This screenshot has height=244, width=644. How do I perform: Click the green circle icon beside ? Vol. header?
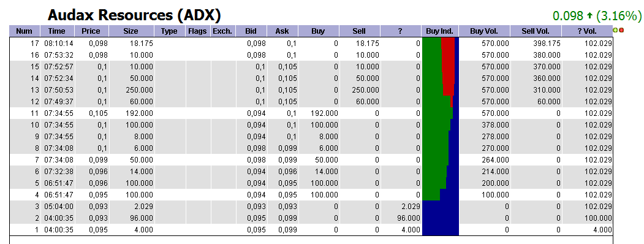[x=615, y=30]
